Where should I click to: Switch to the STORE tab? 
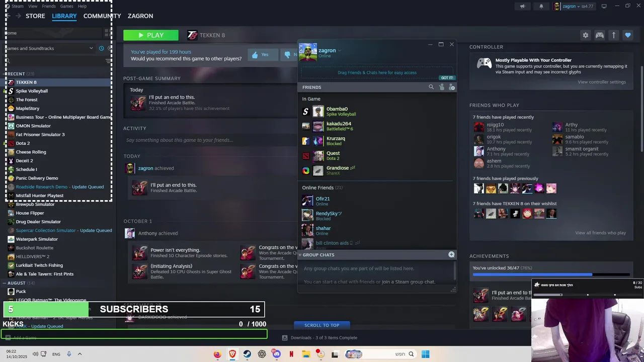[35, 16]
